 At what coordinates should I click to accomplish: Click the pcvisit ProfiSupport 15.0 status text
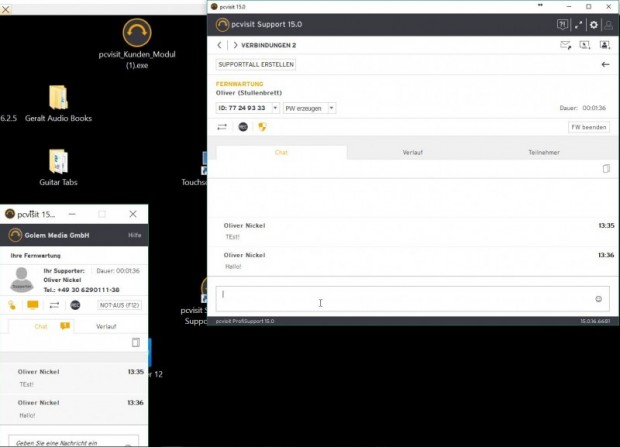tap(245, 321)
